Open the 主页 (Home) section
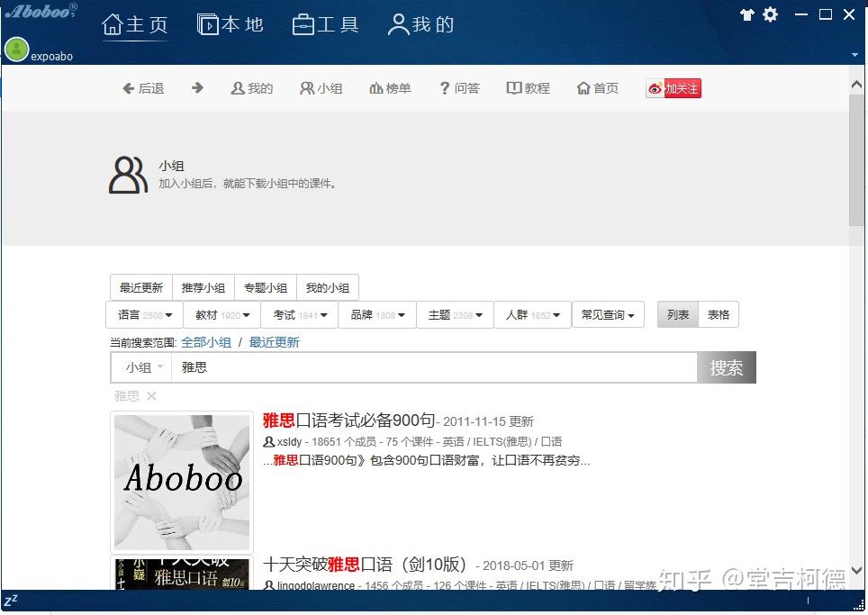 point(136,24)
